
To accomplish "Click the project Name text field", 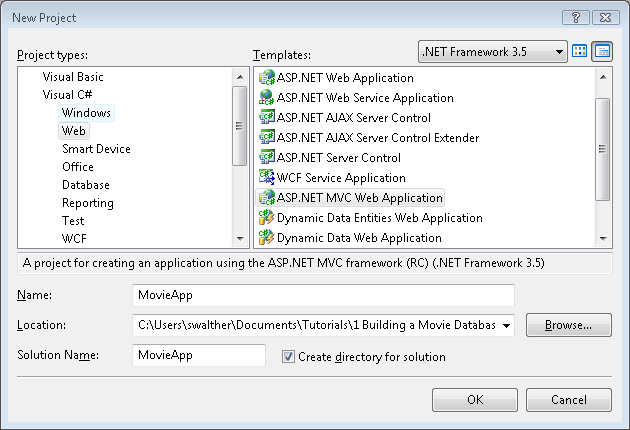I will pyautogui.click(x=323, y=296).
